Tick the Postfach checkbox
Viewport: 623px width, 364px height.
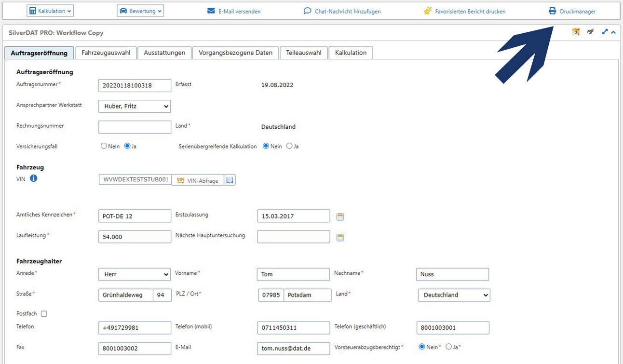pos(44,314)
